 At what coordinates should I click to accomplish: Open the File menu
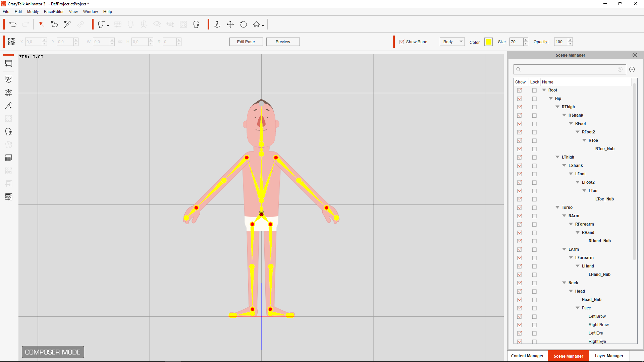6,11
